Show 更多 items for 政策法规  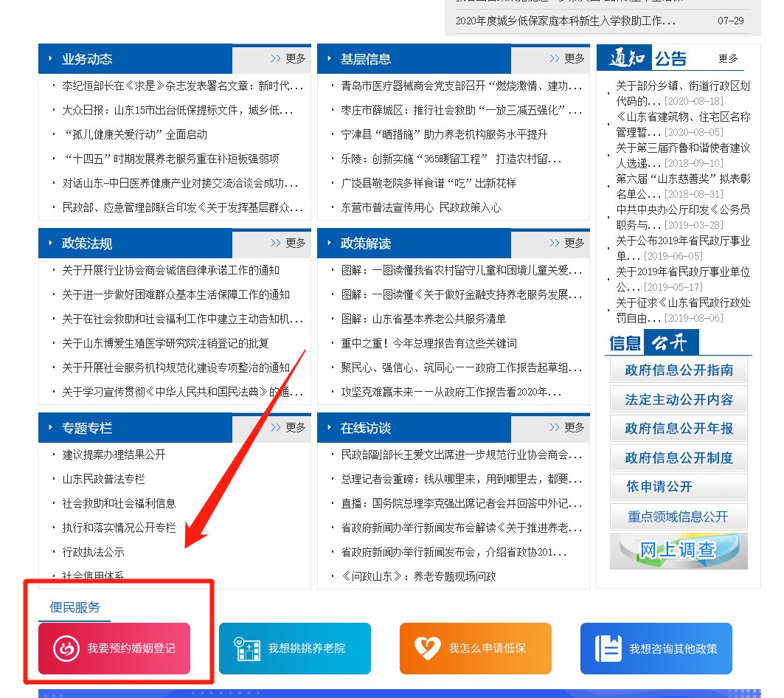click(x=288, y=243)
